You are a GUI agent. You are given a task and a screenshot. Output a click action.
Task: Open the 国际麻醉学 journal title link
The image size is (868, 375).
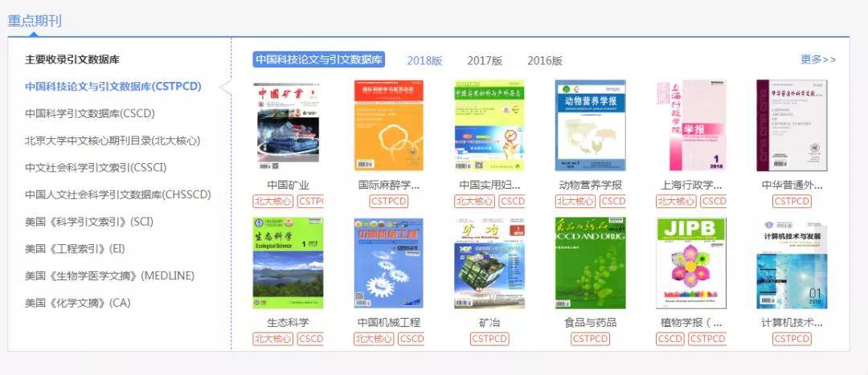coord(388,185)
